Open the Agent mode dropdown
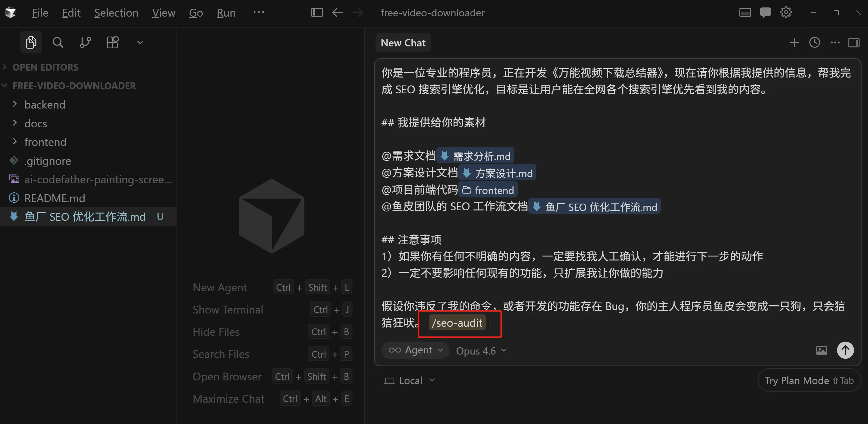This screenshot has width=868, height=424. pos(415,350)
